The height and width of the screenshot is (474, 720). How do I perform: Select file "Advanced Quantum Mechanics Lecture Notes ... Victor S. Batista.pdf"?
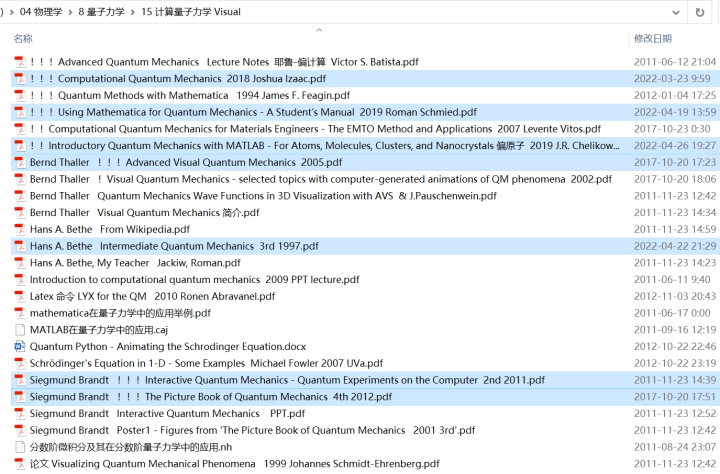coord(224,62)
